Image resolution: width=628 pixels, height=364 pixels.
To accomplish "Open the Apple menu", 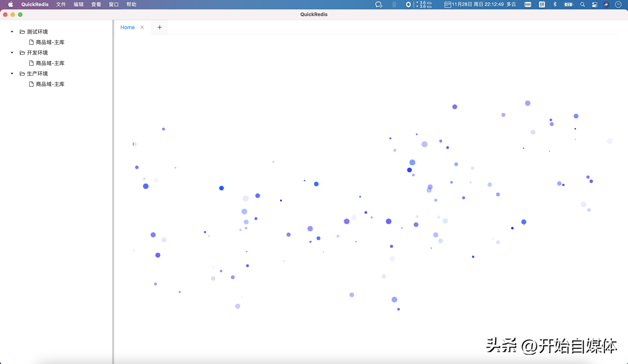I will click(x=10, y=4).
